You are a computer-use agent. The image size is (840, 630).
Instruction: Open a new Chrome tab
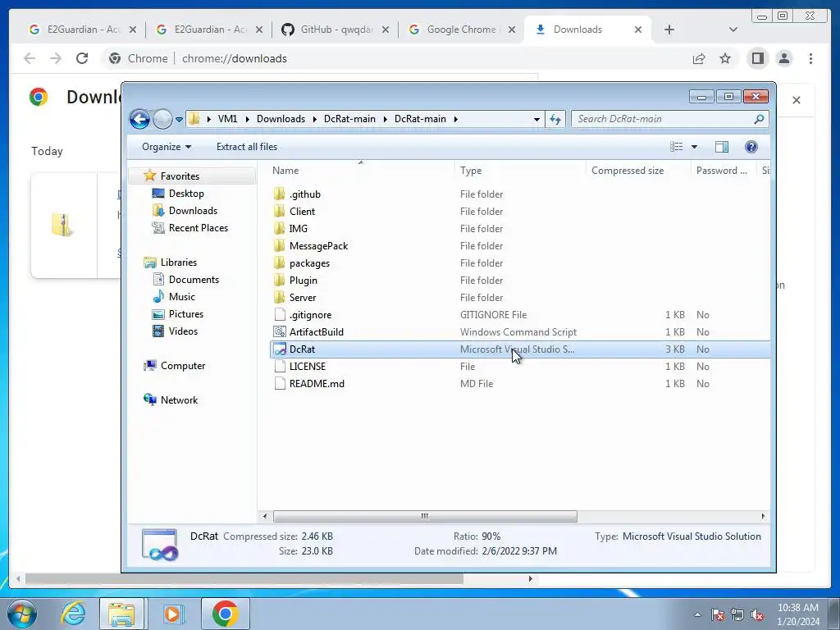click(669, 30)
